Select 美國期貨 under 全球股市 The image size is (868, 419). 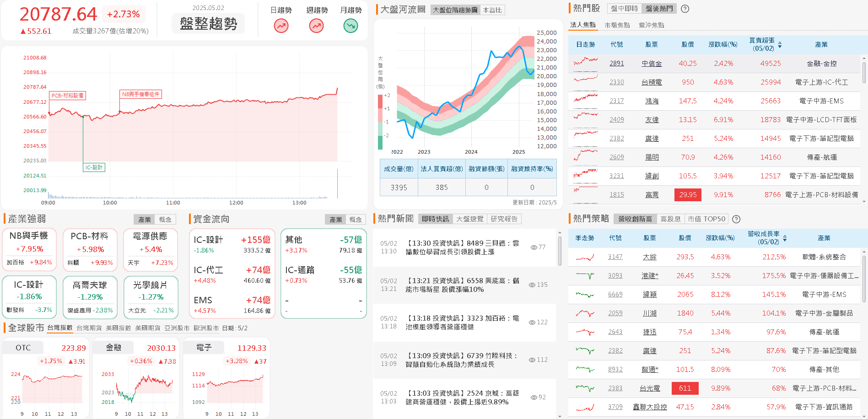(x=148, y=328)
